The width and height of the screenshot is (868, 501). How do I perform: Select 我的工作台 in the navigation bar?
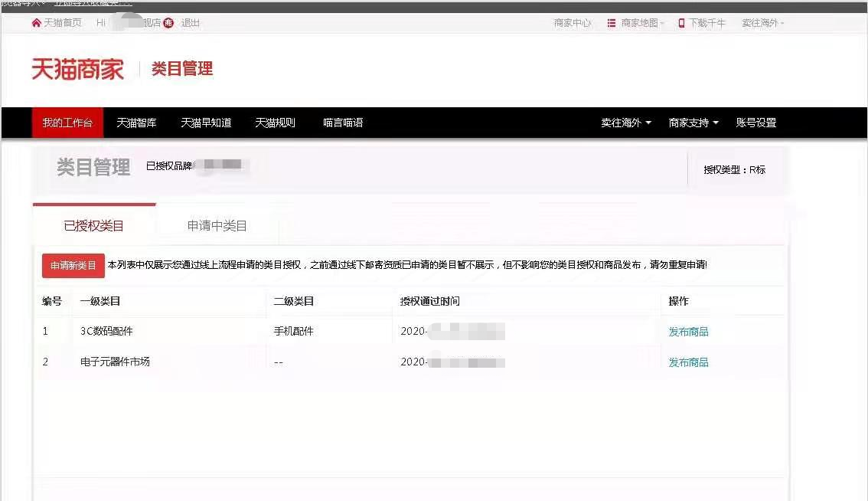click(67, 123)
